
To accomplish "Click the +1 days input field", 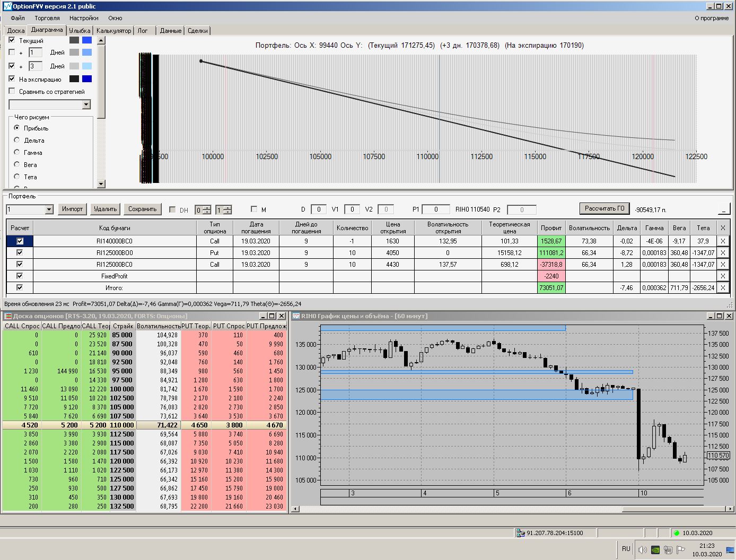I will click(x=35, y=52).
